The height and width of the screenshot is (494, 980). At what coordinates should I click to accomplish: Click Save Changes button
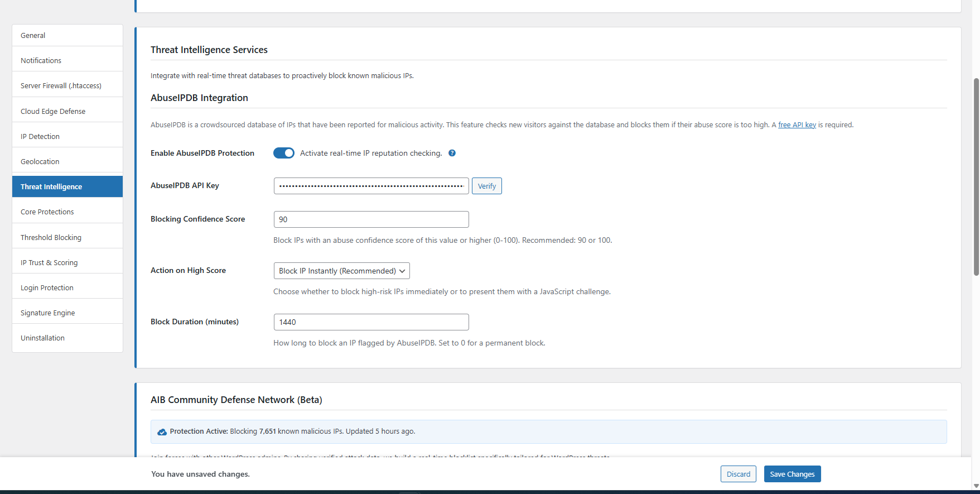tap(792, 474)
